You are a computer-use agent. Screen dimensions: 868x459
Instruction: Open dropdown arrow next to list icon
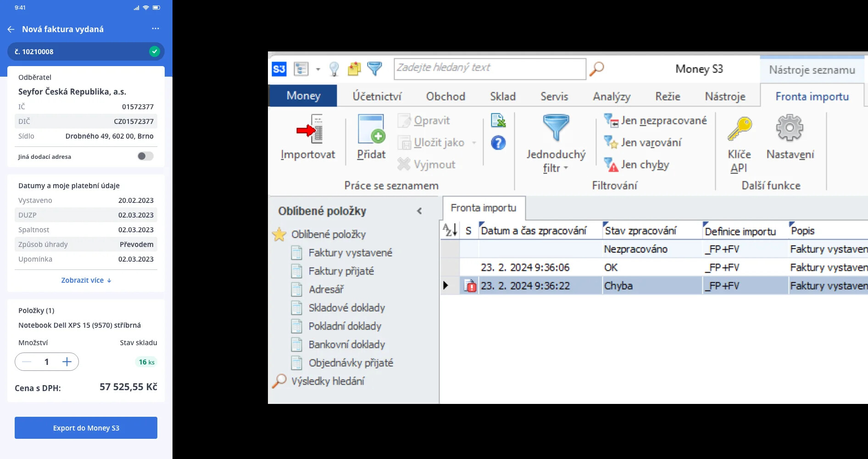coord(318,70)
